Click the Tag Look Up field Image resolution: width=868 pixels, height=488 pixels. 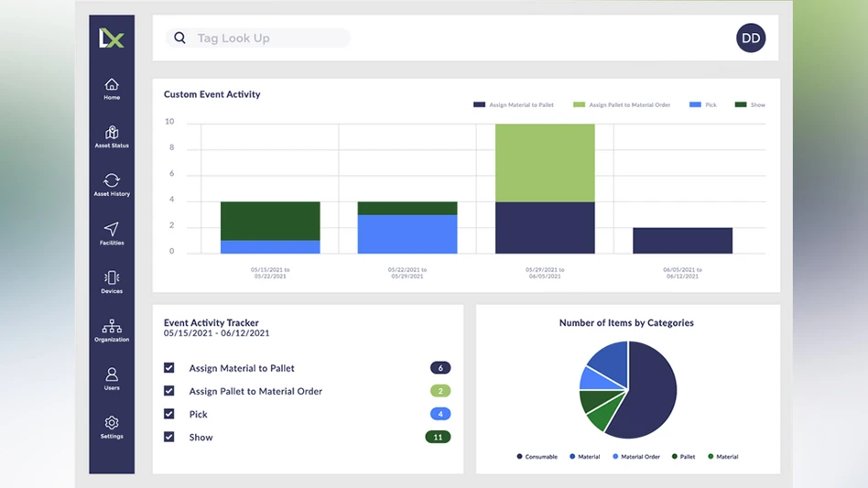(x=266, y=38)
